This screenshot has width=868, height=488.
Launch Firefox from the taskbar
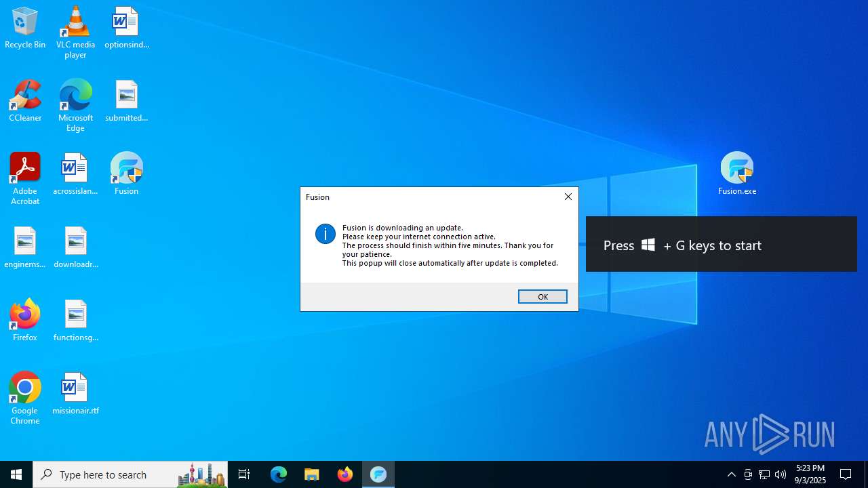click(345, 474)
